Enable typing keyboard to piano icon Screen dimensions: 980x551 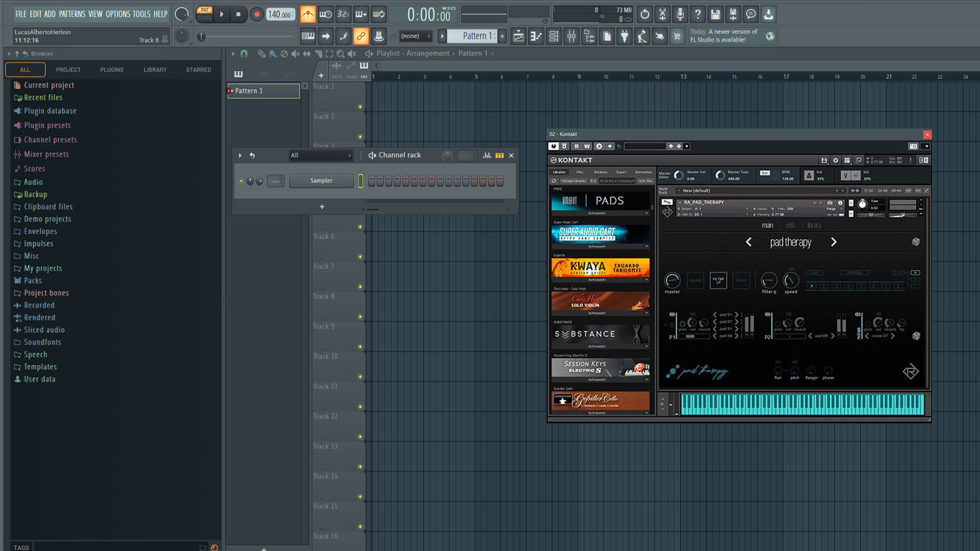coord(308,36)
